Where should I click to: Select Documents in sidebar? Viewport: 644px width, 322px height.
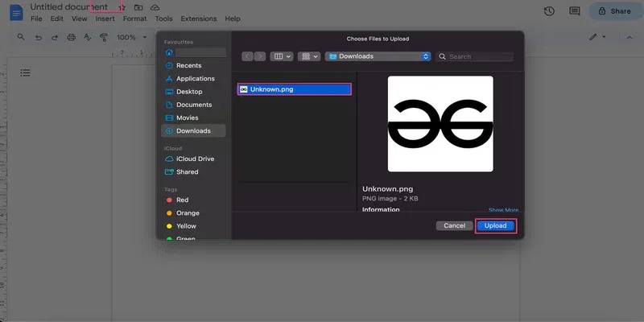193,105
